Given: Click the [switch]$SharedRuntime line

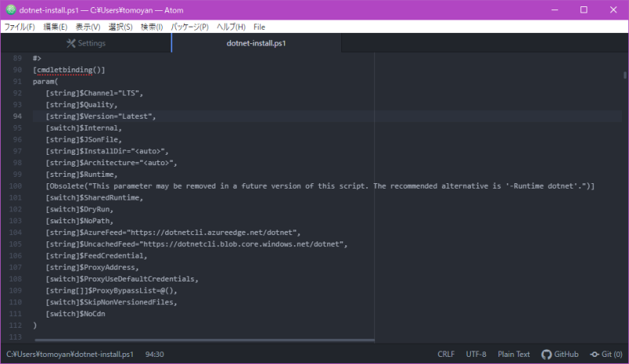Looking at the screenshot, I should 94,198.
